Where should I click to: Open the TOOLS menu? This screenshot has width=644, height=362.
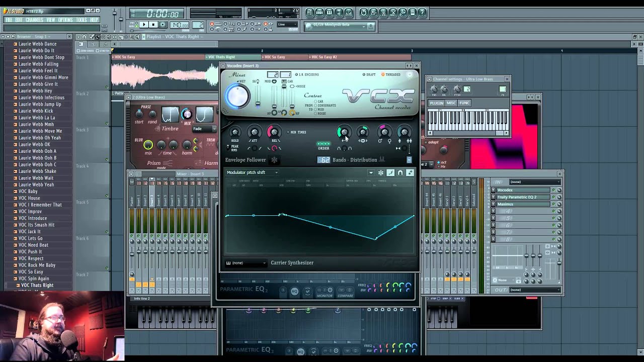pos(82,20)
